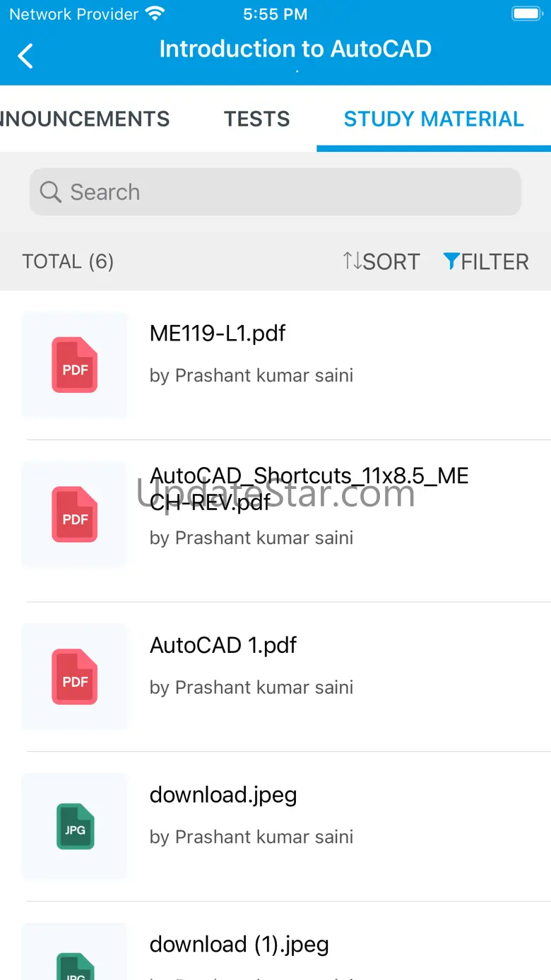Tap the PDF icon for ME119-L1.pdf

74,365
